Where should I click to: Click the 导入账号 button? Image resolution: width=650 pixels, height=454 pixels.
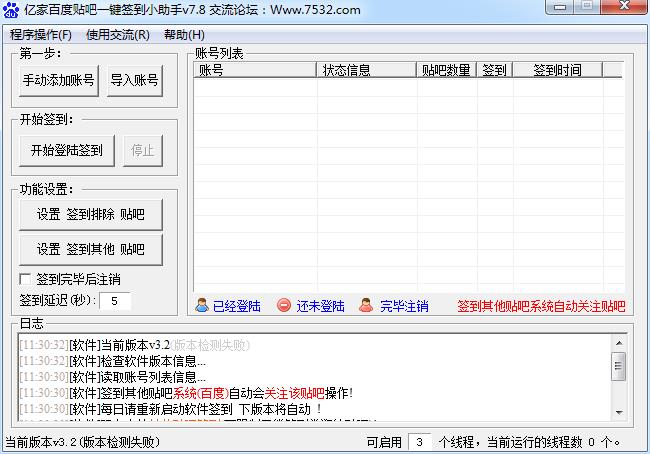click(x=134, y=81)
